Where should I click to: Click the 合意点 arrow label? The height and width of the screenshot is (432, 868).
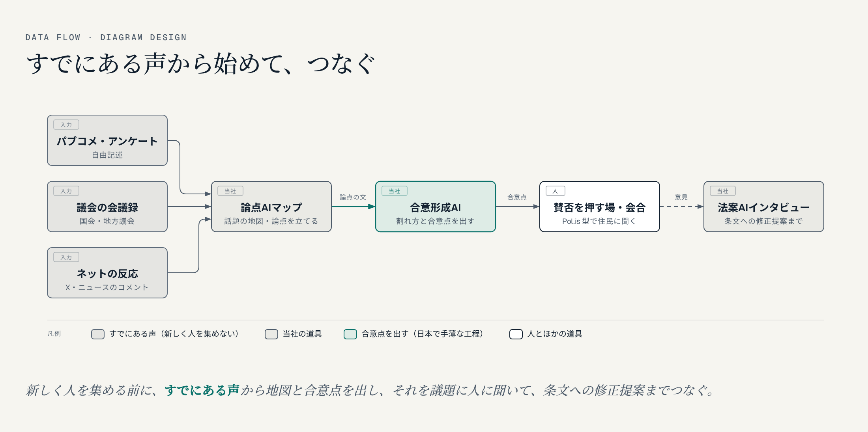pyautogui.click(x=517, y=197)
